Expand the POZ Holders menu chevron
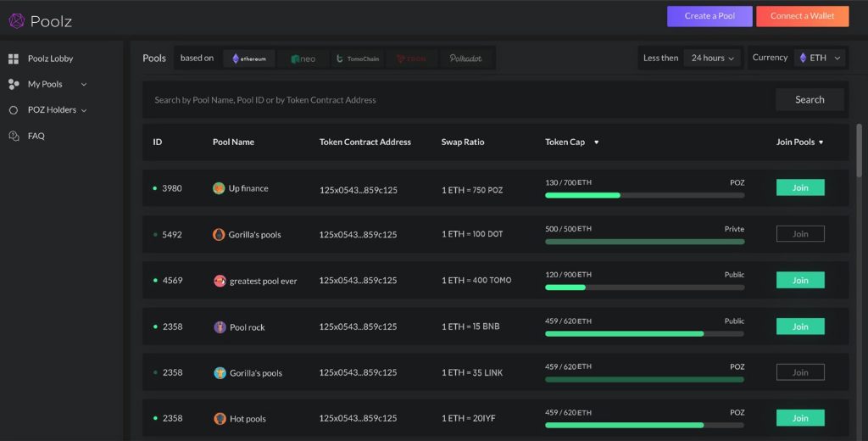Viewport: 868px width, 441px height. coord(84,111)
